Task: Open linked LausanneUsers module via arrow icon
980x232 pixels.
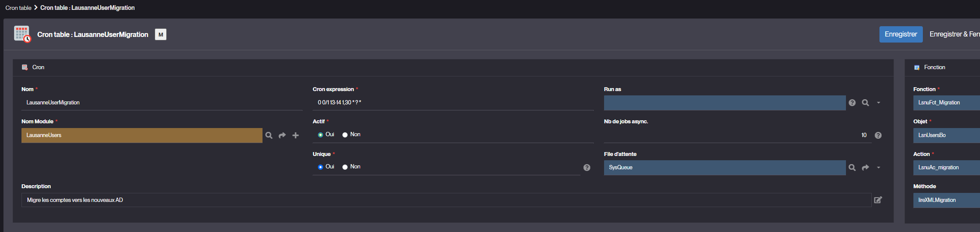Action: (282, 135)
